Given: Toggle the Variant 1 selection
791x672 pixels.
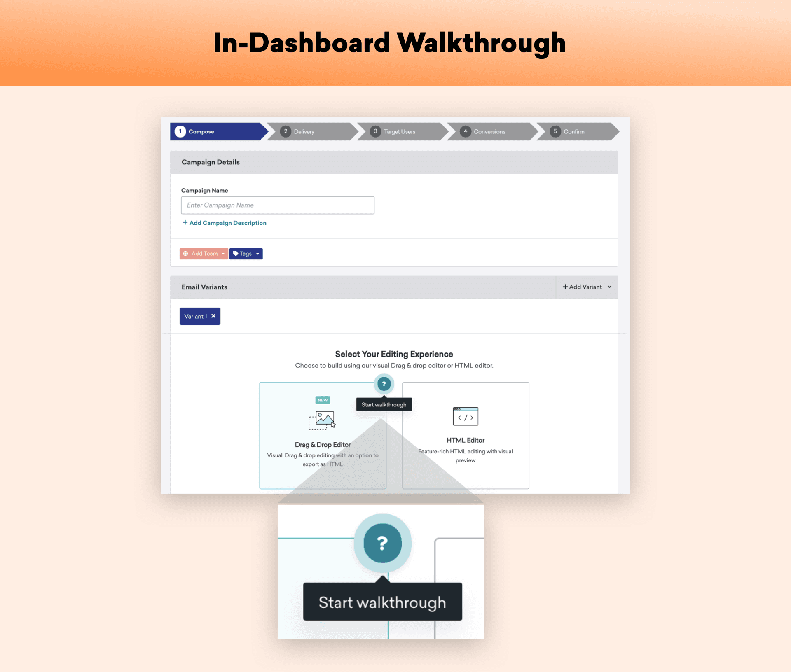Looking at the screenshot, I should click(x=199, y=315).
